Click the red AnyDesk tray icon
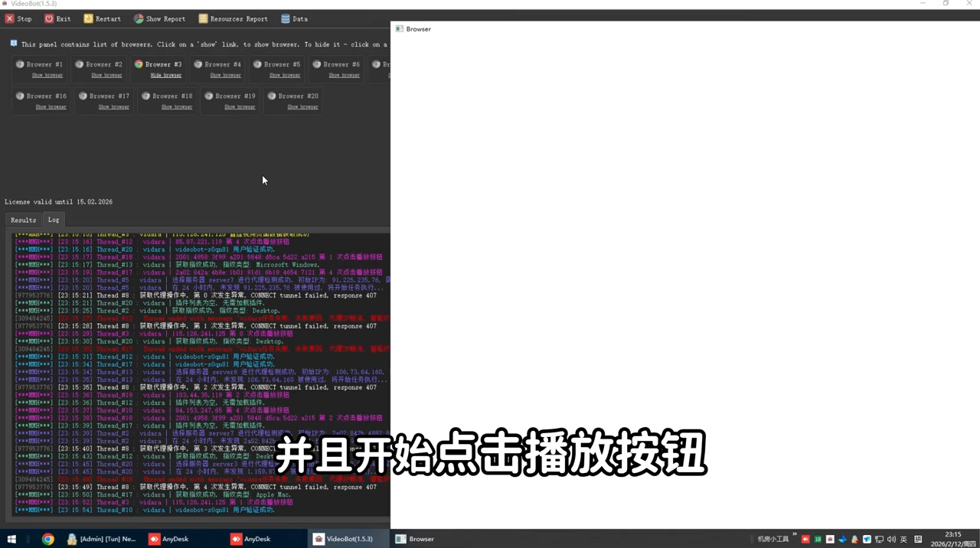The image size is (980, 548). [x=805, y=540]
